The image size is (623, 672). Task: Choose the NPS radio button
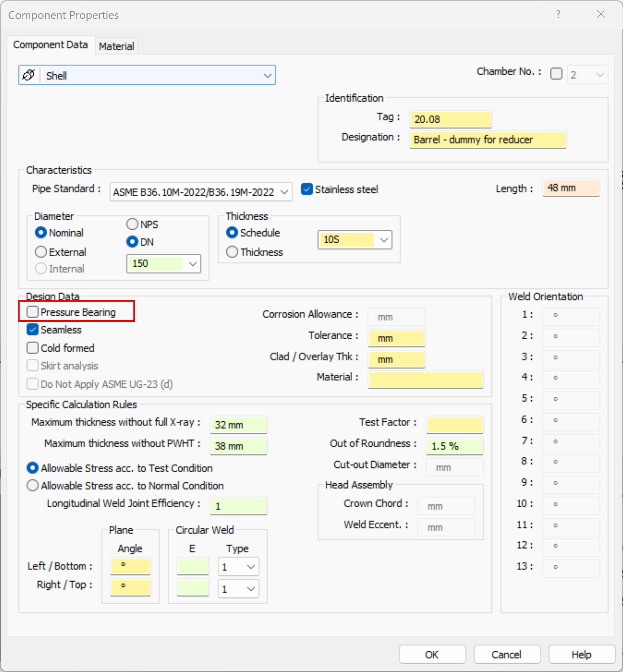132,224
